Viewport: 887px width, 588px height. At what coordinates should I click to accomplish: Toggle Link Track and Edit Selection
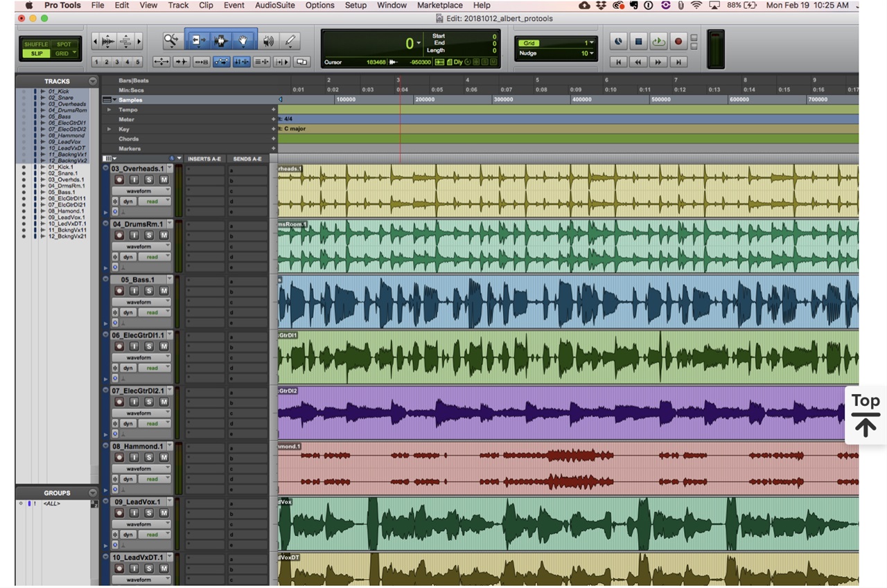tap(261, 62)
